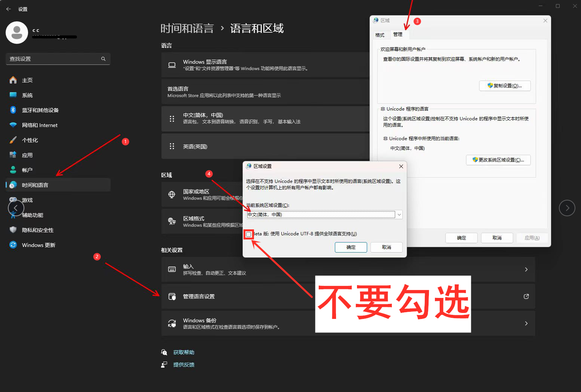Click the search magnifier icon
This screenshot has width=581, height=392.
[x=103, y=59]
